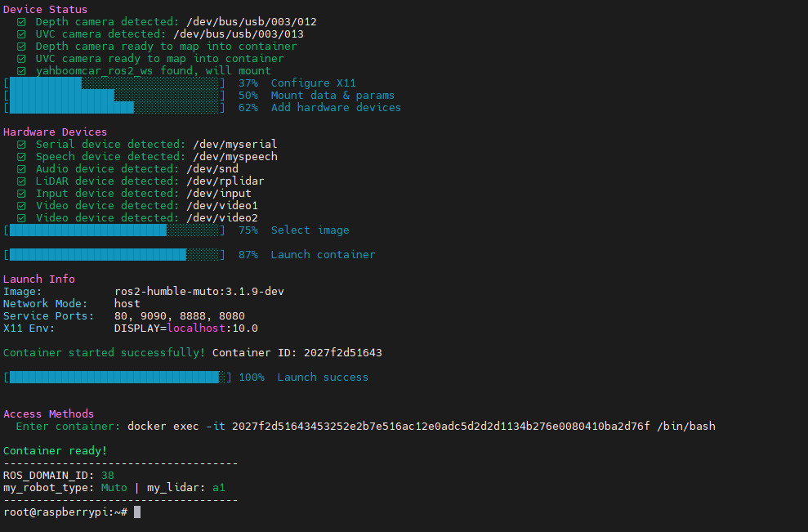
Task: Click "/bin/bash" in the docker exec command
Action: click(x=686, y=427)
